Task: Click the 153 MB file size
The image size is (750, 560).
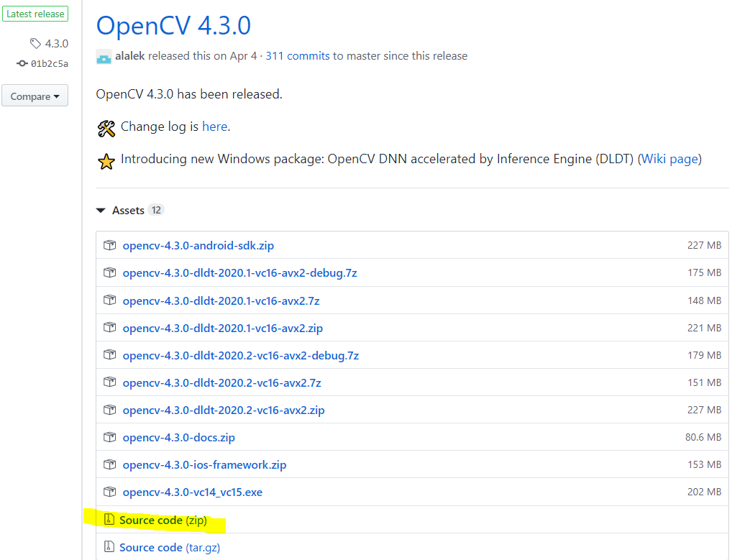Action: [704, 464]
